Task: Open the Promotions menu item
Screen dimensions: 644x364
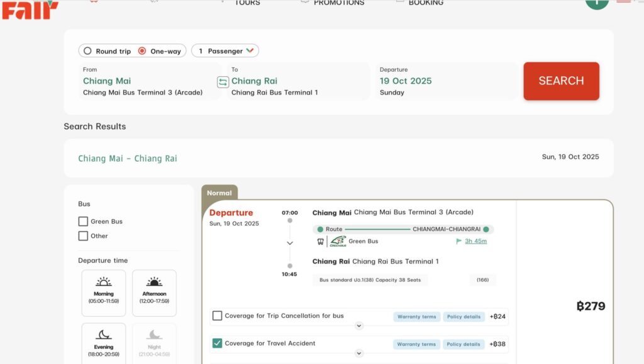Action: 338,3
